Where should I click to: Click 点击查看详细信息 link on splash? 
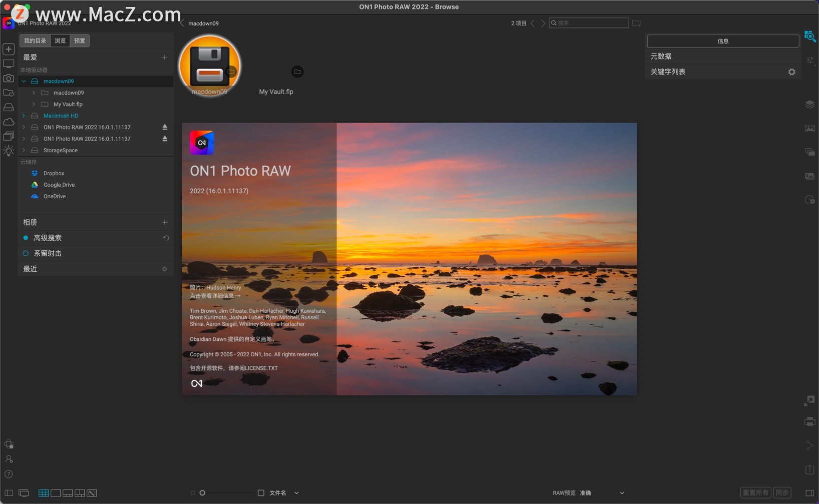[215, 296]
